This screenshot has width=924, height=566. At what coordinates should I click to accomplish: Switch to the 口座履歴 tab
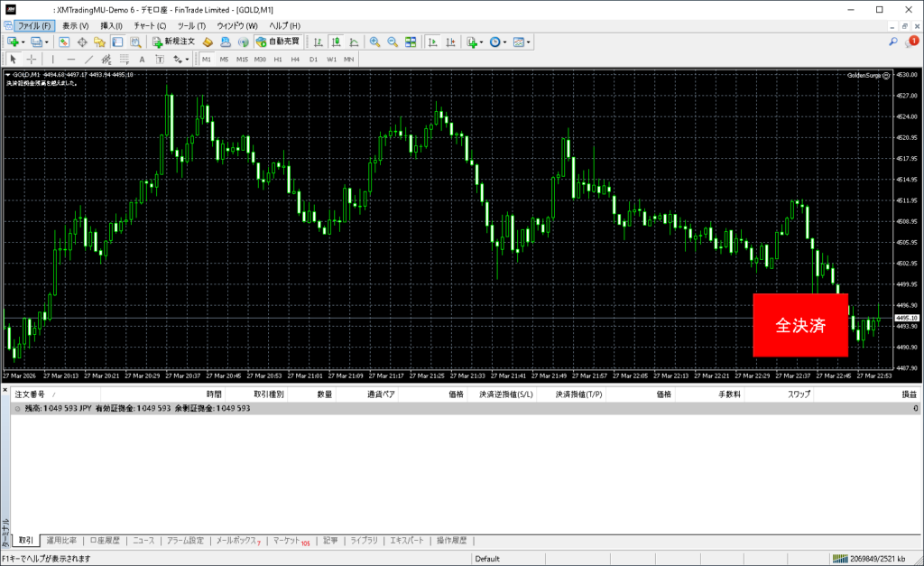click(x=105, y=541)
